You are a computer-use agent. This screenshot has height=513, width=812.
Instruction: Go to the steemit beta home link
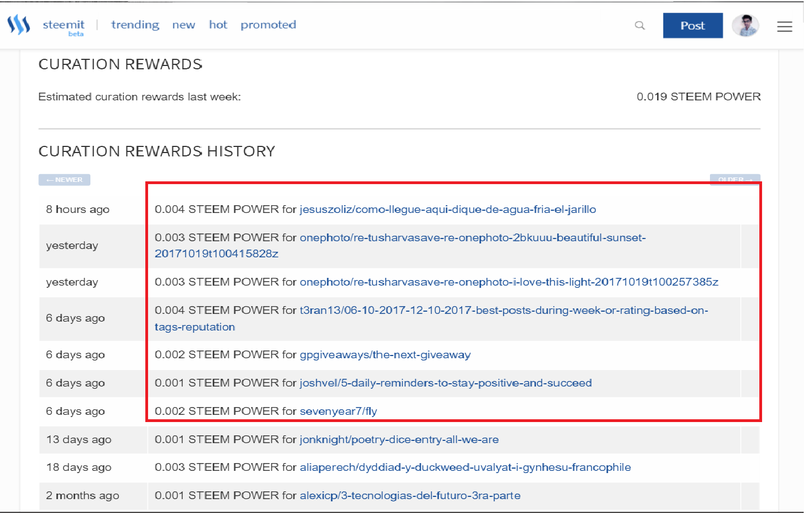click(64, 26)
